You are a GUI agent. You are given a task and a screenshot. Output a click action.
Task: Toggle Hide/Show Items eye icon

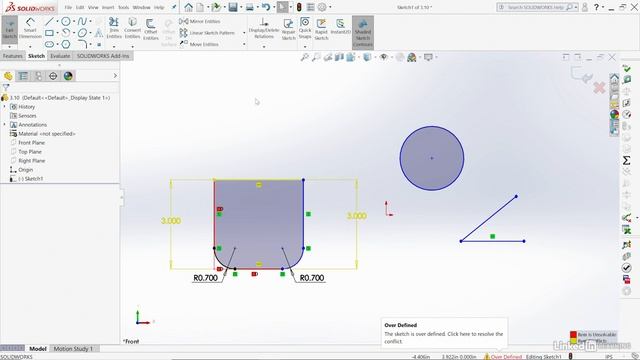click(384, 58)
